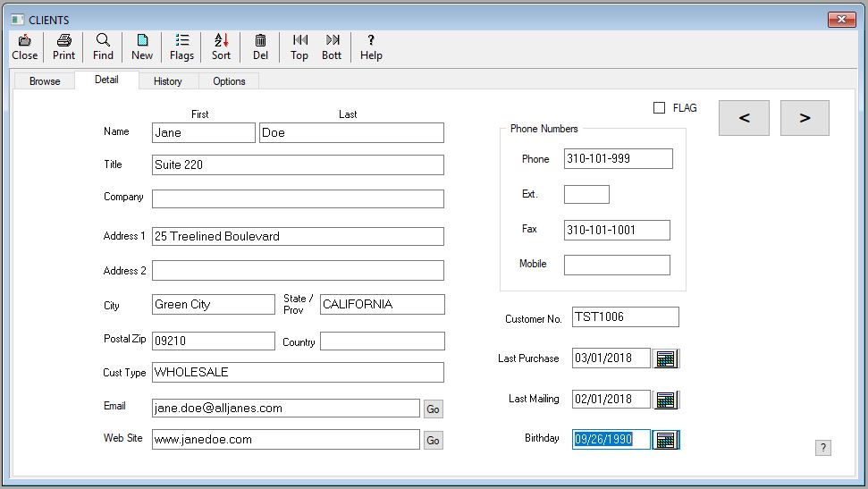Image resolution: width=868 pixels, height=489 pixels.
Task: Switch to the History tab
Action: point(167,81)
